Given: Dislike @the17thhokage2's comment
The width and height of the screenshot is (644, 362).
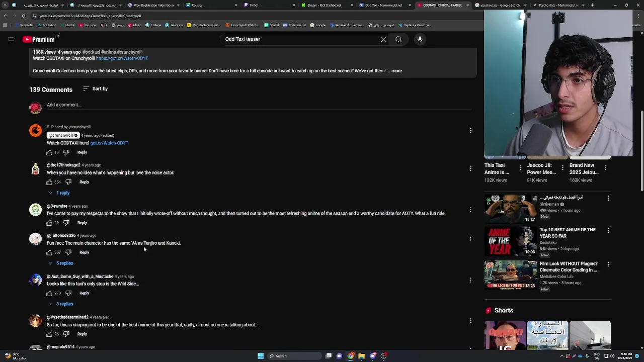Looking at the screenshot, I should tap(68, 182).
